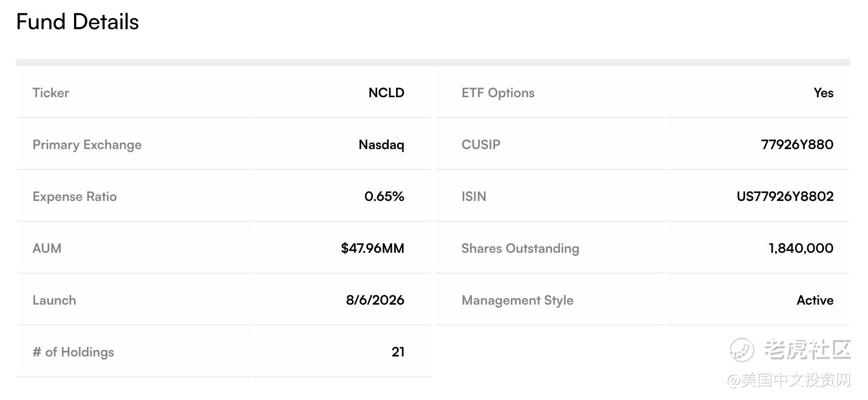Select the $47.96MM AUM value
The height and width of the screenshot is (400, 868).
click(x=372, y=248)
